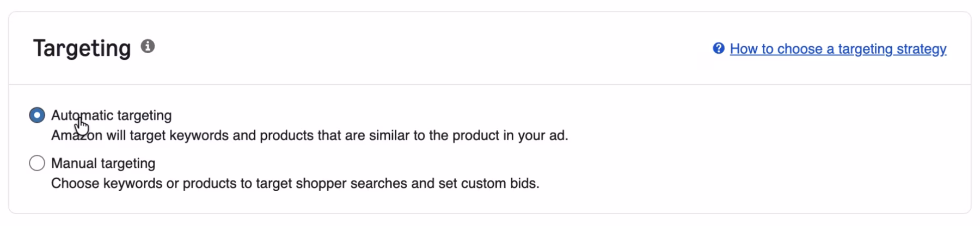The width and height of the screenshot is (980, 226).
Task: Select the Manual targeting radio button
Action: coord(37,163)
